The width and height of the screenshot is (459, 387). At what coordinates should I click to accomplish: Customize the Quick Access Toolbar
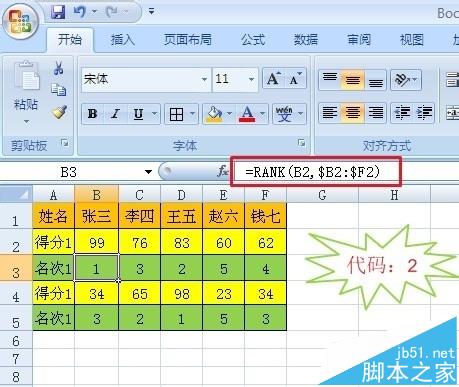(x=151, y=12)
